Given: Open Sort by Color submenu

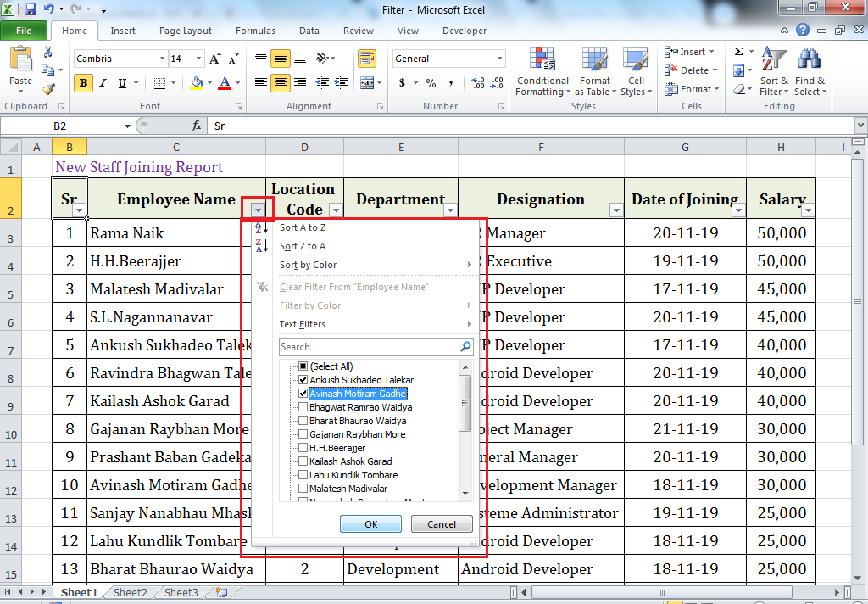Looking at the screenshot, I should [x=364, y=265].
